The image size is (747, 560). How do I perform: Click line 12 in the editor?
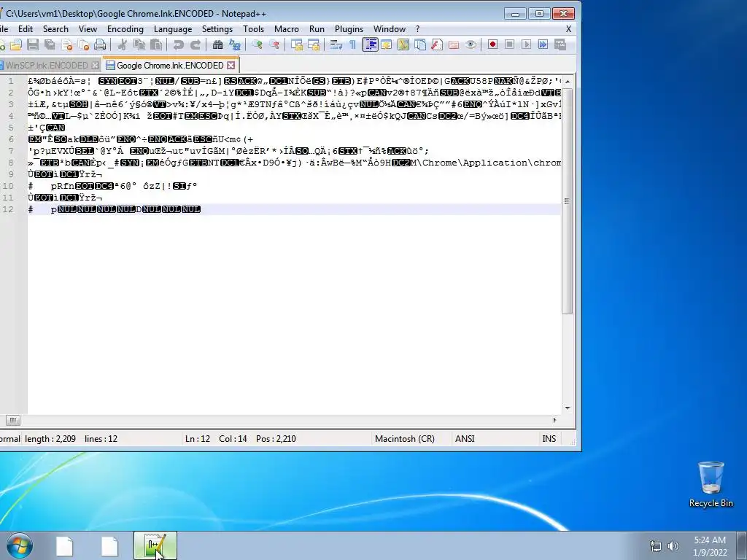(x=294, y=209)
